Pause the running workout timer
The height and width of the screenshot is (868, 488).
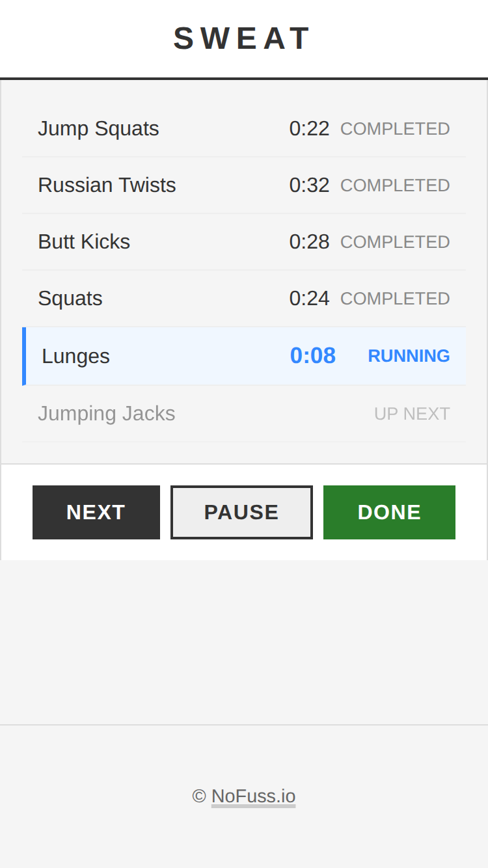241,512
